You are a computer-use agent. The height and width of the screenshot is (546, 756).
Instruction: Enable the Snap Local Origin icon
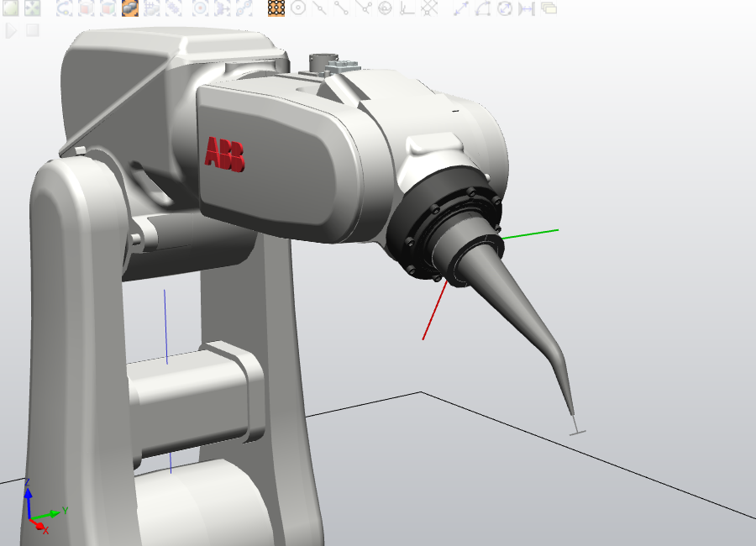[407, 8]
